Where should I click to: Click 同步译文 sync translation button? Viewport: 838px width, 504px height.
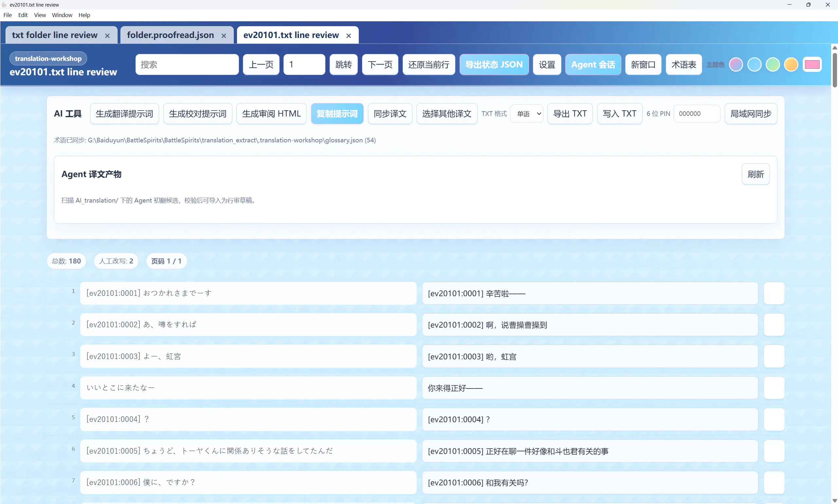click(x=390, y=114)
